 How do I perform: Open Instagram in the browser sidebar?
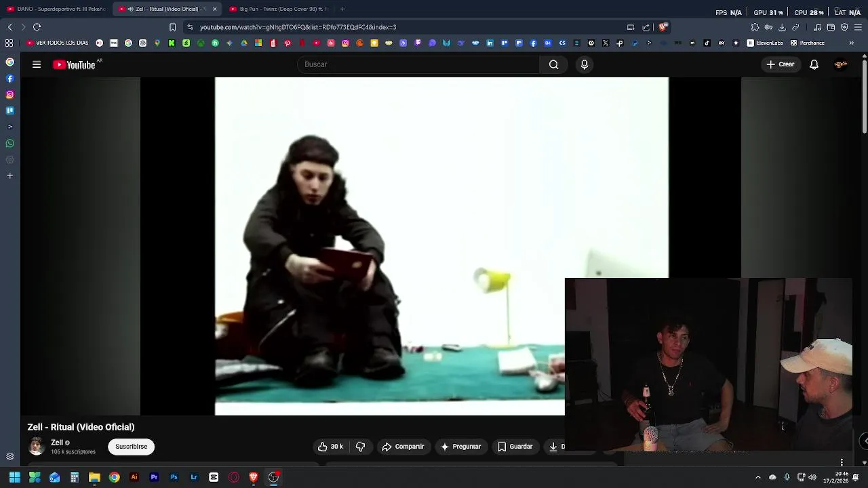tap(9, 95)
